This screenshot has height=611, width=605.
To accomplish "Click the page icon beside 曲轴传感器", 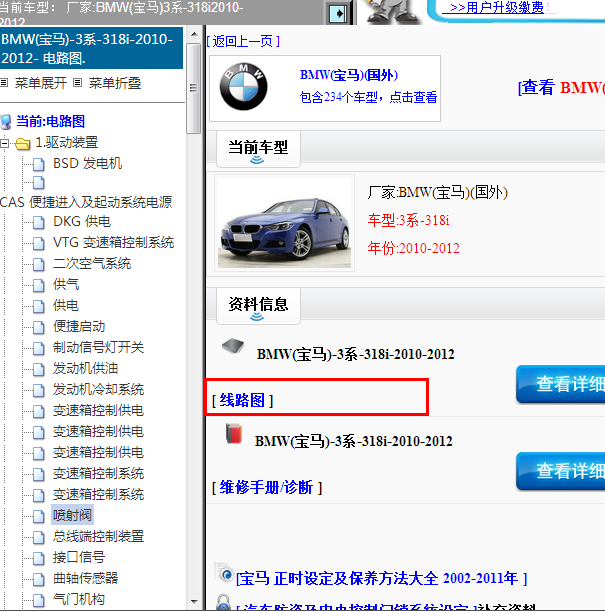I will (39, 580).
